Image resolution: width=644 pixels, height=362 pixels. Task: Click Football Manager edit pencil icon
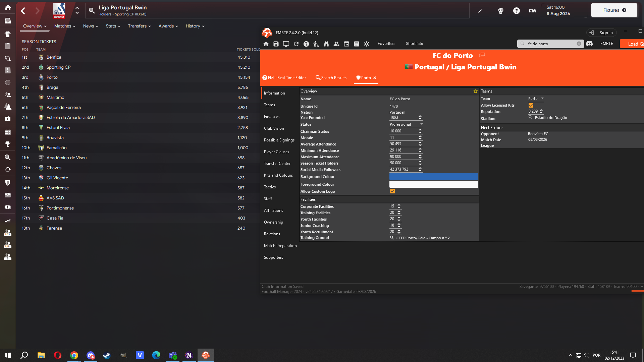pyautogui.click(x=480, y=11)
